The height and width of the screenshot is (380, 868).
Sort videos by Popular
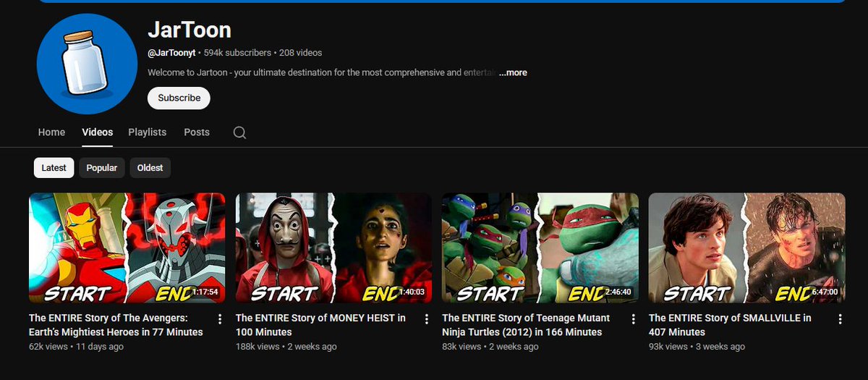102,168
